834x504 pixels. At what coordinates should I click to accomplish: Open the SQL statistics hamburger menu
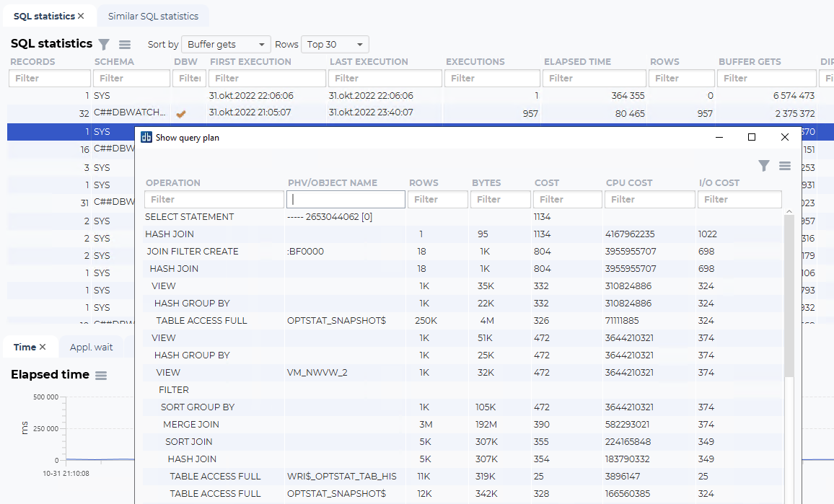pyautogui.click(x=125, y=45)
